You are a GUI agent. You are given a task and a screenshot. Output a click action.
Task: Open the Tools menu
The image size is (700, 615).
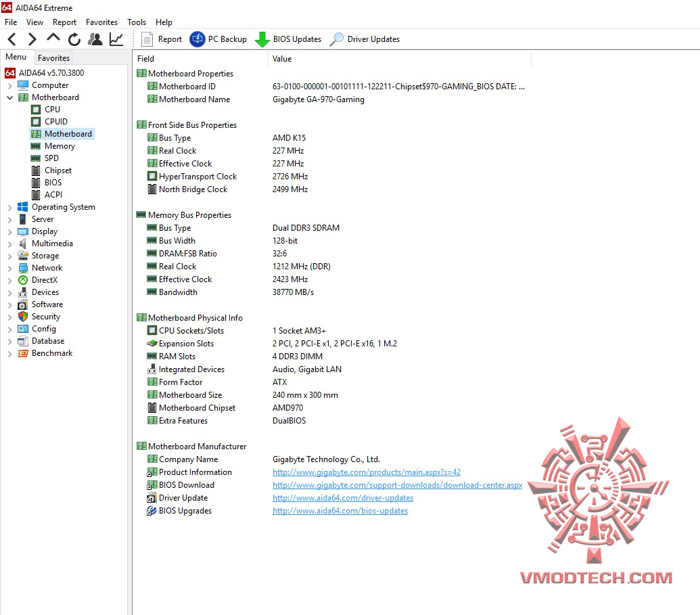[136, 22]
